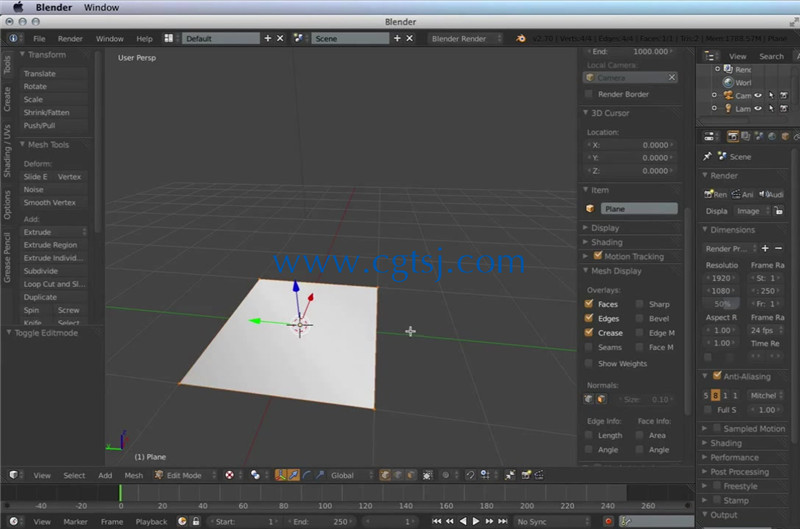The height and width of the screenshot is (529, 800).
Task: Toggle the Motion Tracking checkbox
Action: (598, 256)
